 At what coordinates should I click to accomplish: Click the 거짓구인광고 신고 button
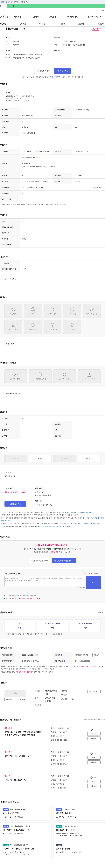click(x=97, y=648)
